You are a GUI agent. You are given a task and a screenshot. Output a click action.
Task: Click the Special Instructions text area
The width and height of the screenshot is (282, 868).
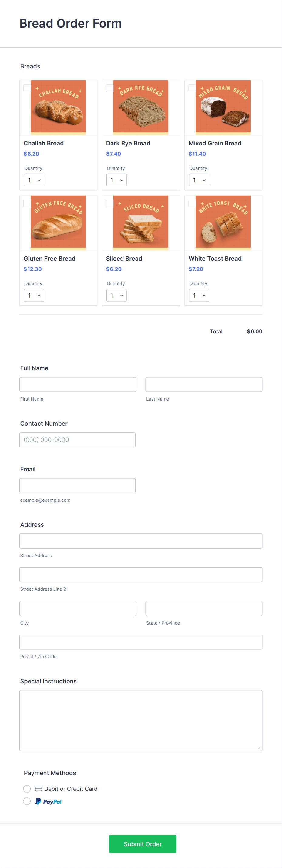[141, 719]
